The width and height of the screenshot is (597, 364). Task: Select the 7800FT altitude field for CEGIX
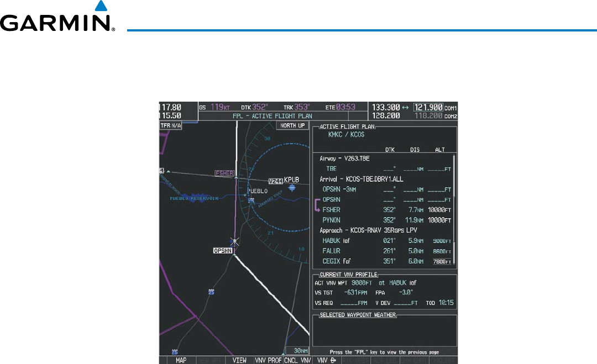442,261
